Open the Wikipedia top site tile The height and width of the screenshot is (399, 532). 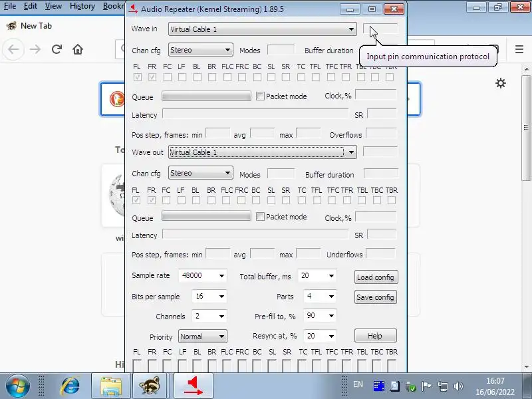coord(113,196)
